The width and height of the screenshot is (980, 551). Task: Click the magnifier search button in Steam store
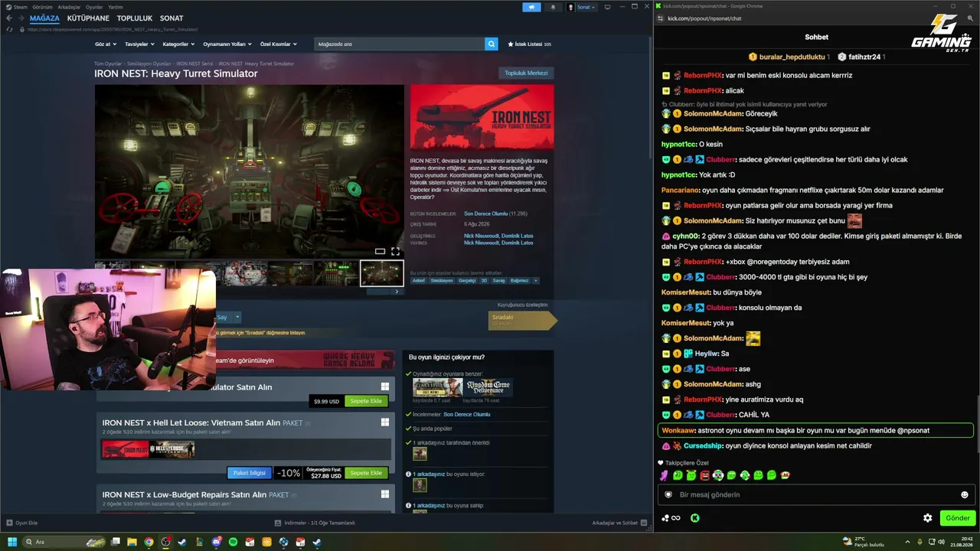click(x=491, y=44)
